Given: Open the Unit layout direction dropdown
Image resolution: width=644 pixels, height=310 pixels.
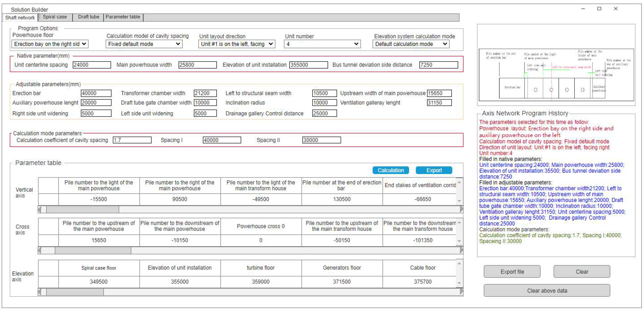Looking at the screenshot, I should tap(237, 44).
